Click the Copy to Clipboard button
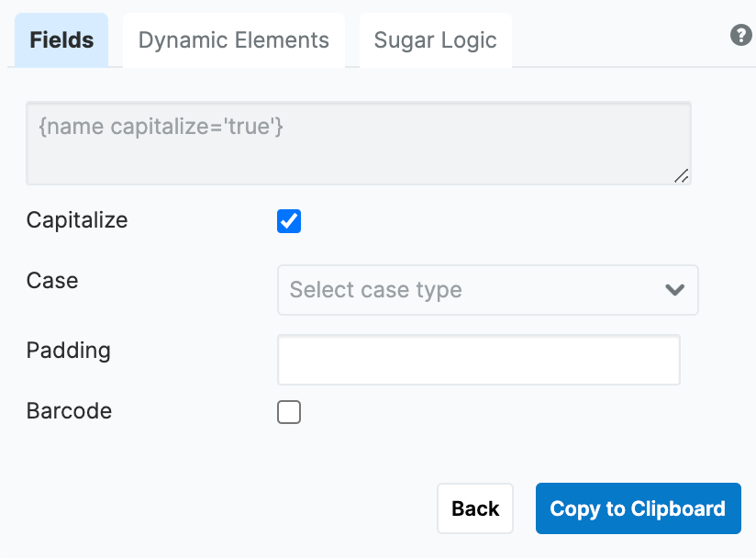 click(x=638, y=508)
